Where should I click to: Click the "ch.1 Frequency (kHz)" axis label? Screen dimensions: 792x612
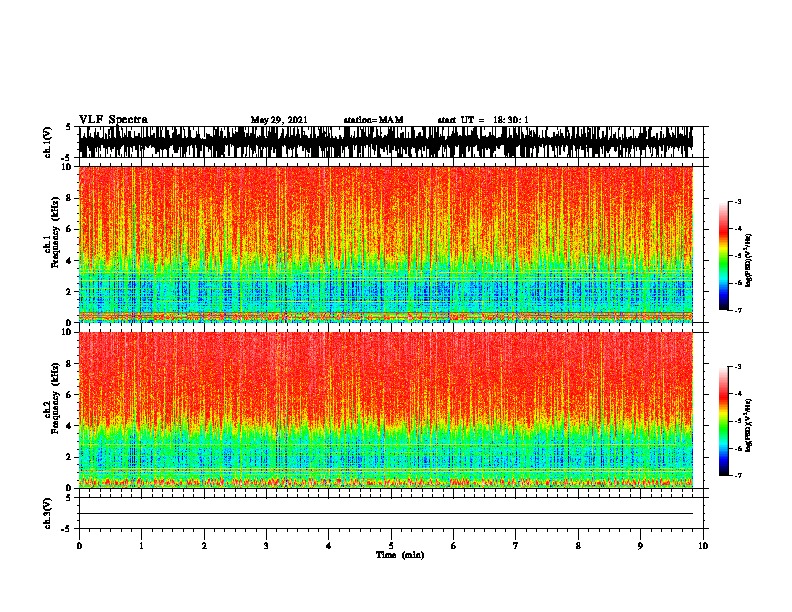pos(52,233)
